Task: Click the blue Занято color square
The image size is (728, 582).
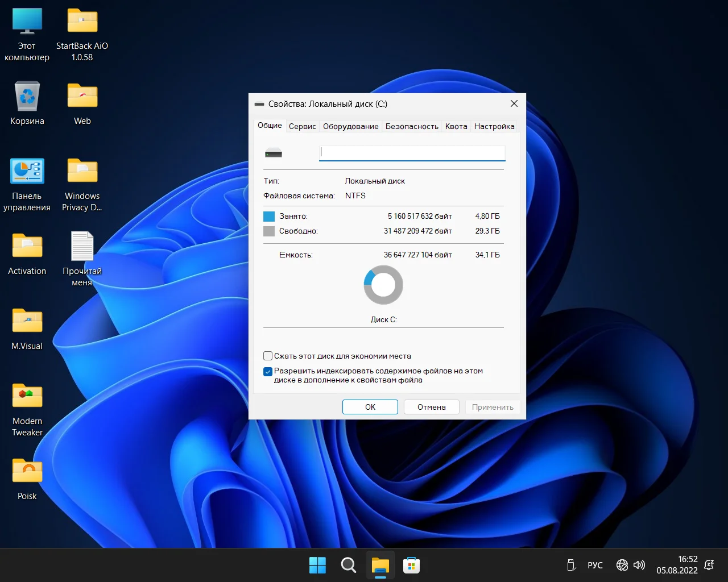Action: tap(269, 217)
